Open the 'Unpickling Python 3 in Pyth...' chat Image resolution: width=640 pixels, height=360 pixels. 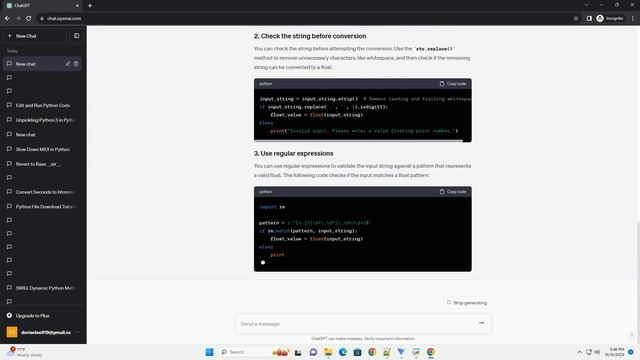(42, 120)
